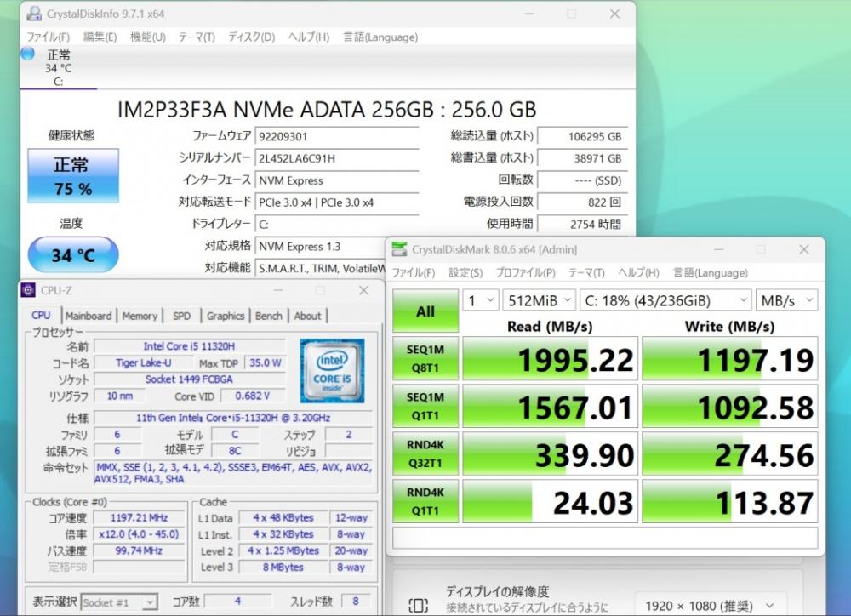
Task: Click Intel Core i5 logo in CPU-Z
Action: pos(332,371)
